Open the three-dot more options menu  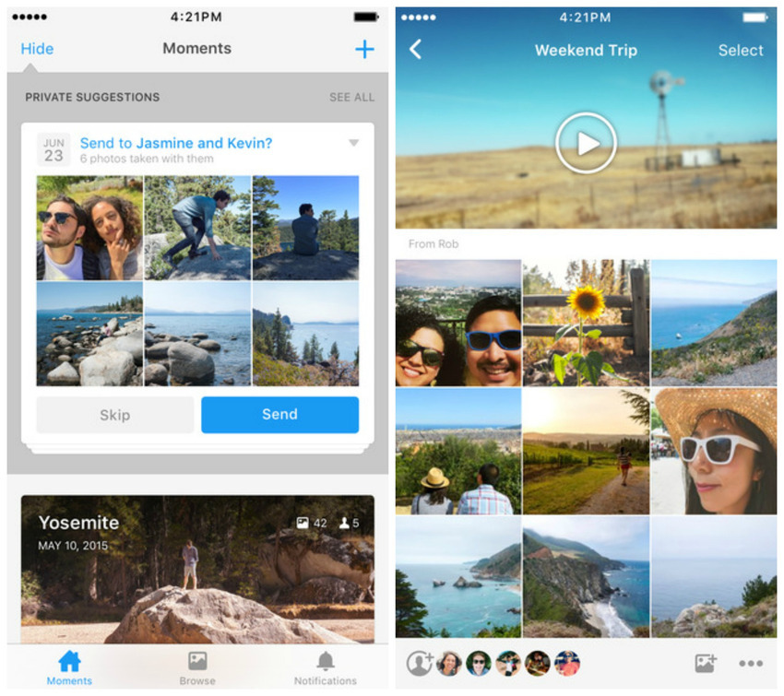[x=751, y=664]
